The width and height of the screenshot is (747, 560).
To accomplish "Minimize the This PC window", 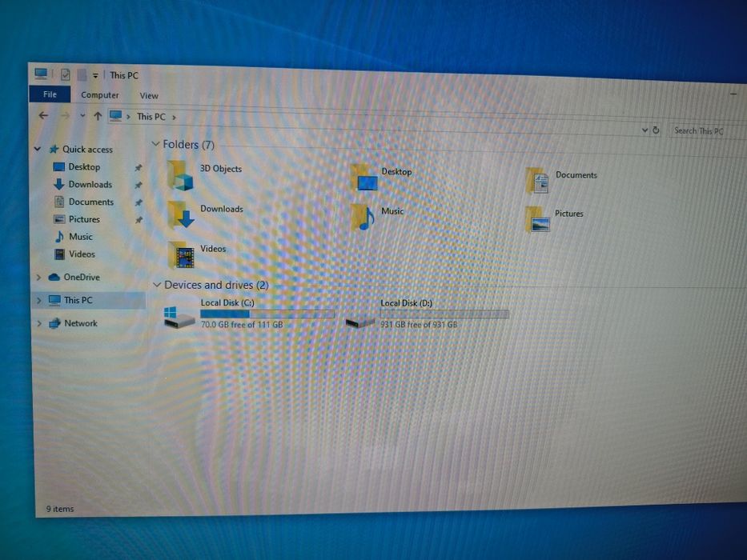I will point(733,94).
